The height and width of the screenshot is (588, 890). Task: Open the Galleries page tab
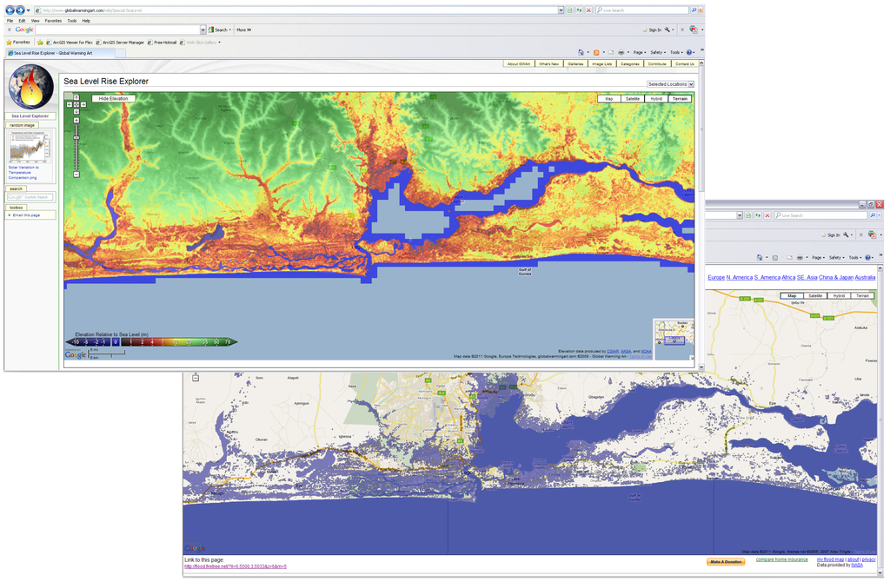575,64
